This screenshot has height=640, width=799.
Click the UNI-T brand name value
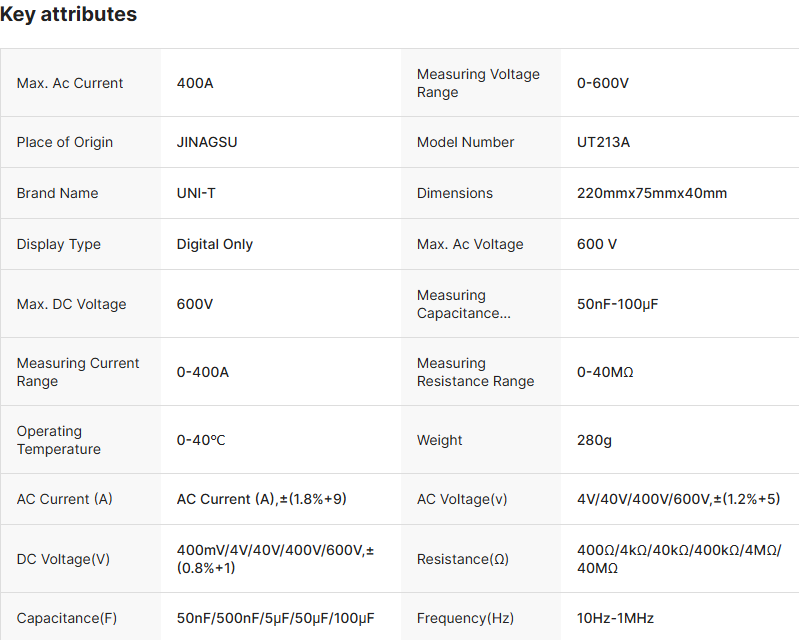[x=196, y=193]
